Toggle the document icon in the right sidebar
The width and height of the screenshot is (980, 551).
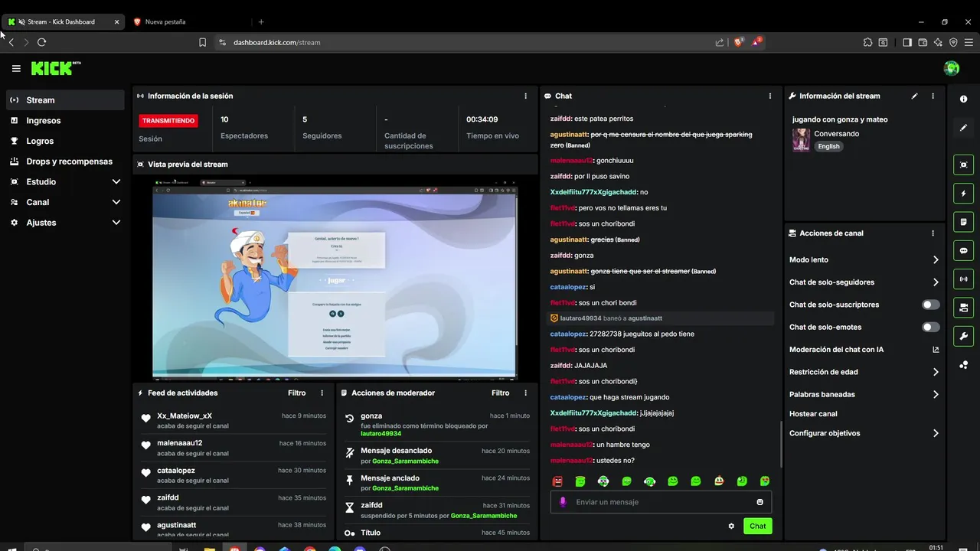coord(964,222)
